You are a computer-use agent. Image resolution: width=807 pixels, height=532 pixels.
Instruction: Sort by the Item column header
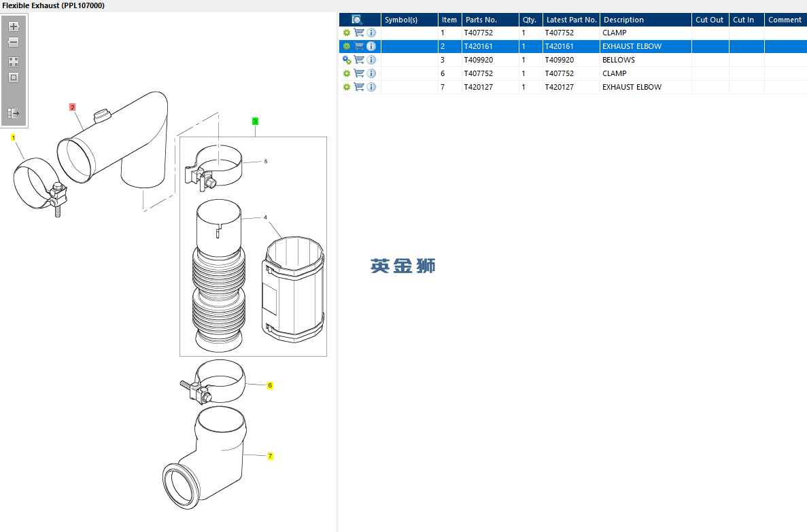click(x=449, y=20)
